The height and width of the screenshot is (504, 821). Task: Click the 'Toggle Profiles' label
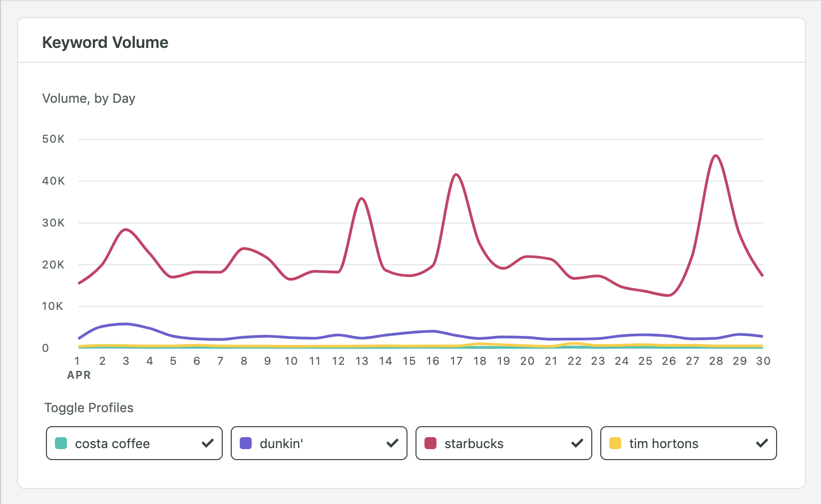tap(89, 408)
